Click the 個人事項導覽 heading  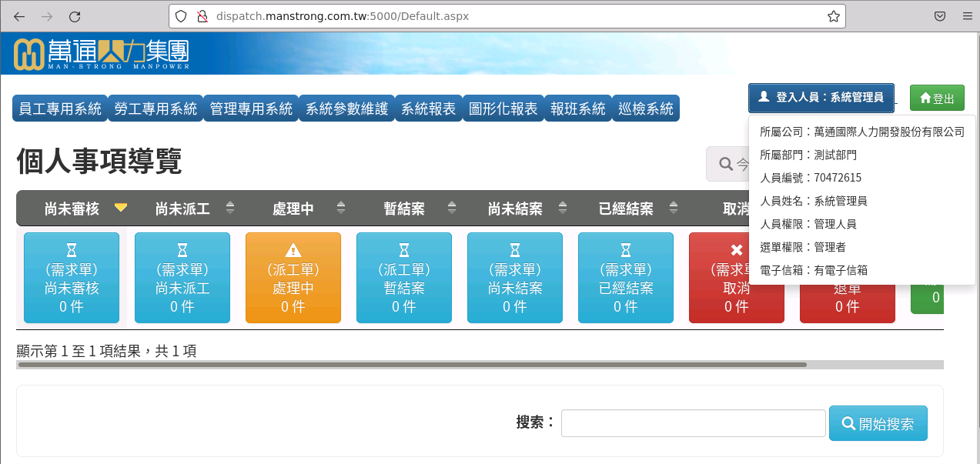coord(99,162)
